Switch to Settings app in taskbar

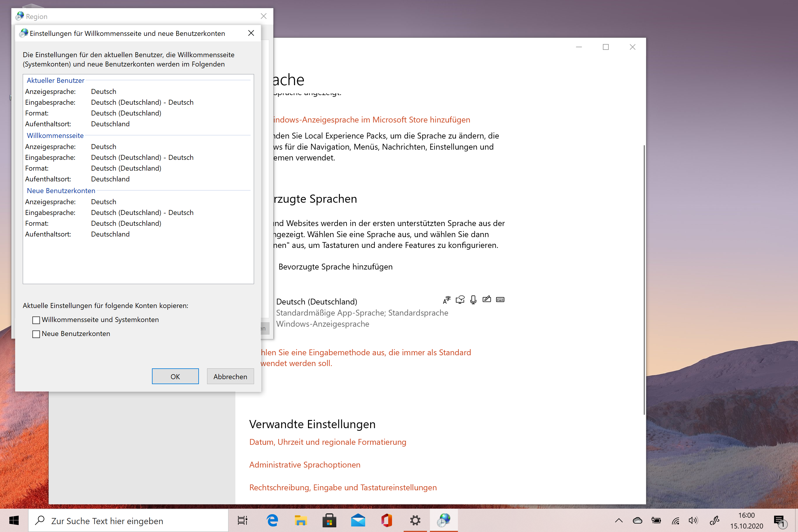tap(415, 520)
